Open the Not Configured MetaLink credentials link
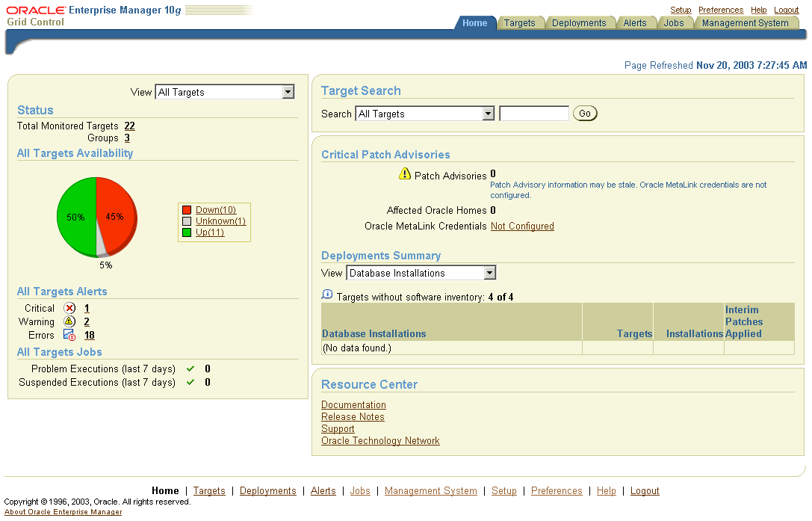The width and height of the screenshot is (812, 521). [x=522, y=226]
